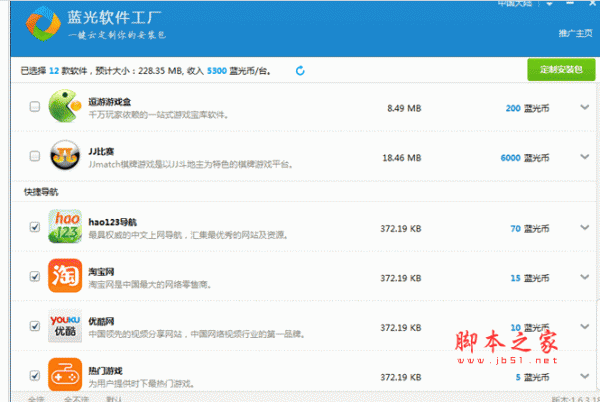Screen dimensions: 600x402
Task: Click the selected software summary text
Action: pos(146,71)
